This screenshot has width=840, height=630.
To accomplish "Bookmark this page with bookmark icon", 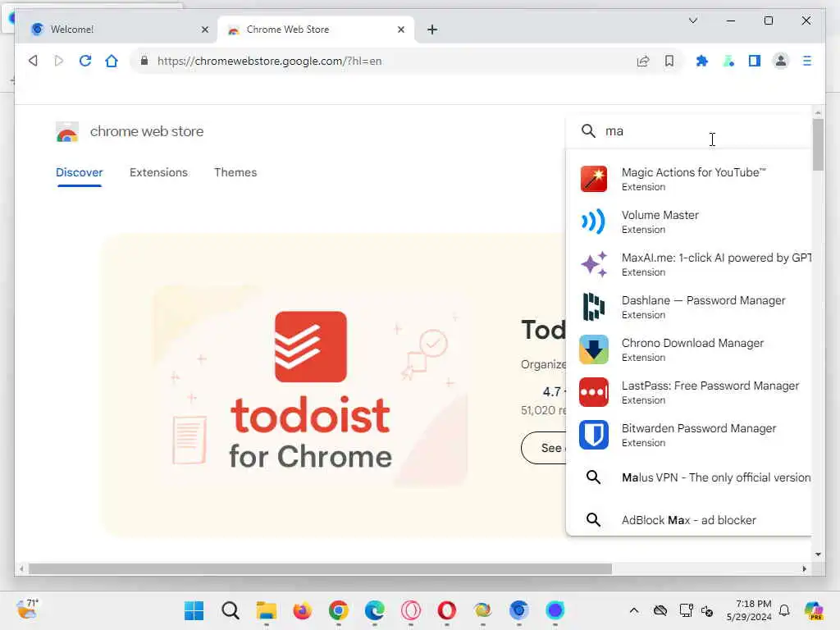I will (669, 61).
